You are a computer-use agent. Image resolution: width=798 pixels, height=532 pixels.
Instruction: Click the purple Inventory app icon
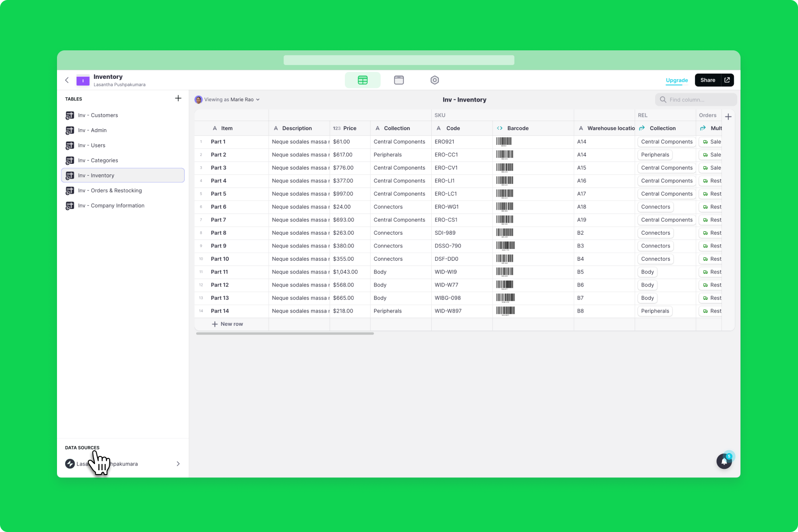pyautogui.click(x=83, y=81)
